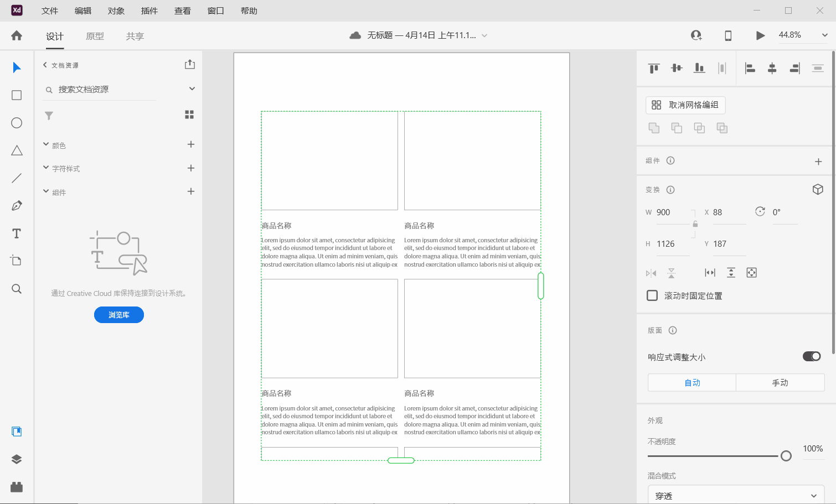Viewport: 836px width, 504px height.
Task: Switch to the 原型 tab
Action: pos(94,35)
